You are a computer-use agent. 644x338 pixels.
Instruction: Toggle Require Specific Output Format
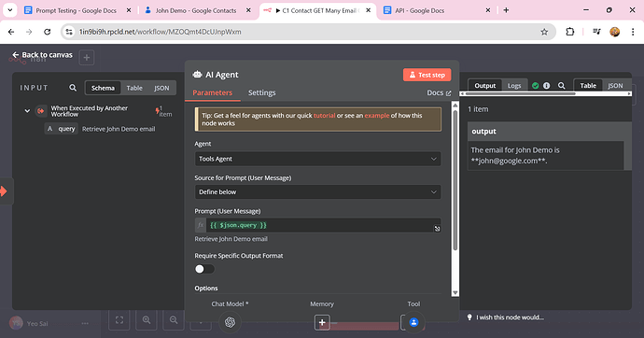(204, 269)
